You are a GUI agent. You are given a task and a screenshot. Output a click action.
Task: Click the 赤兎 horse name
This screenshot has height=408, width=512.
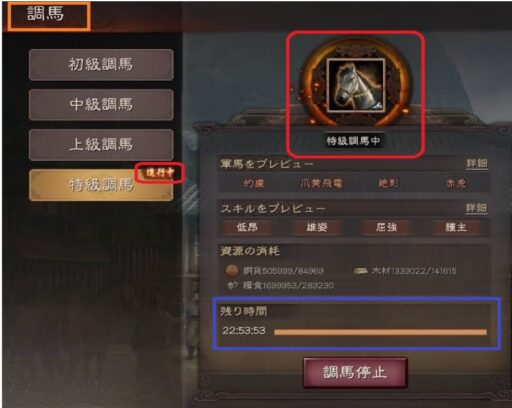(x=456, y=183)
